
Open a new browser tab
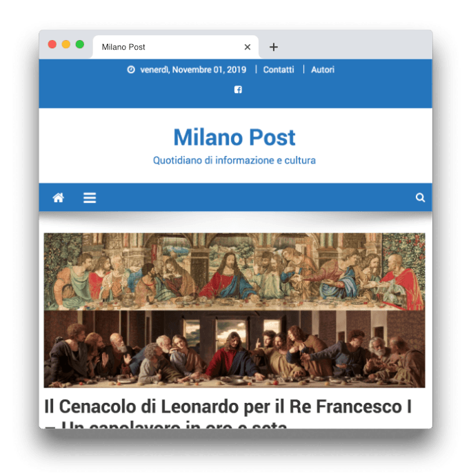click(x=274, y=47)
